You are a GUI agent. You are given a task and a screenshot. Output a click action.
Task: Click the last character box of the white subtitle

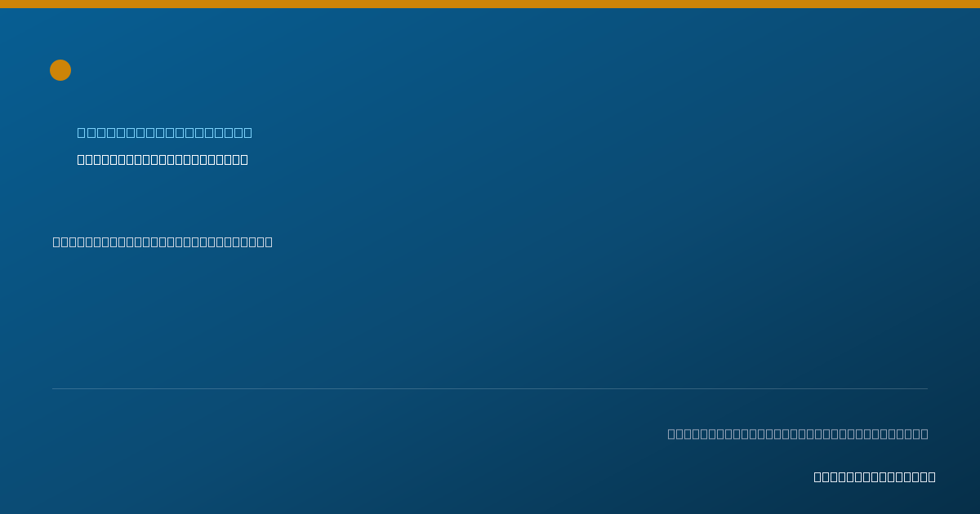pos(243,159)
